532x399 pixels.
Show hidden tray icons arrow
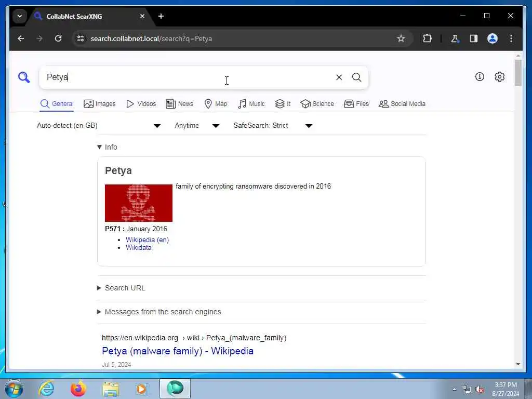(454, 390)
